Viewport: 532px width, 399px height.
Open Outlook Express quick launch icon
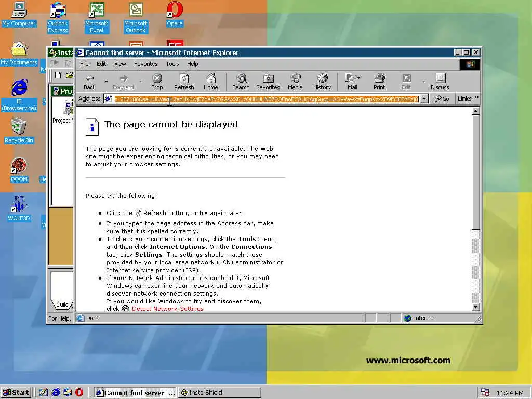tap(68, 393)
